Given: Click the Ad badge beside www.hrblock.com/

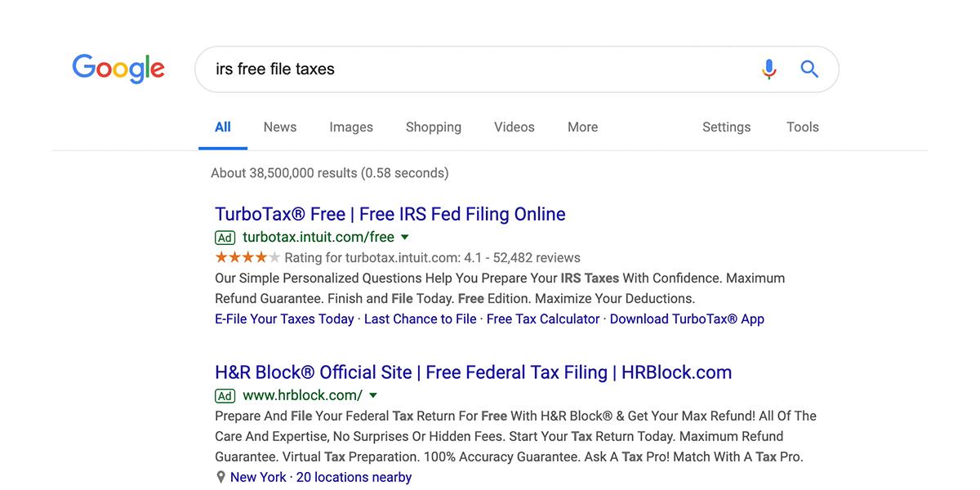Looking at the screenshot, I should tap(225, 396).
